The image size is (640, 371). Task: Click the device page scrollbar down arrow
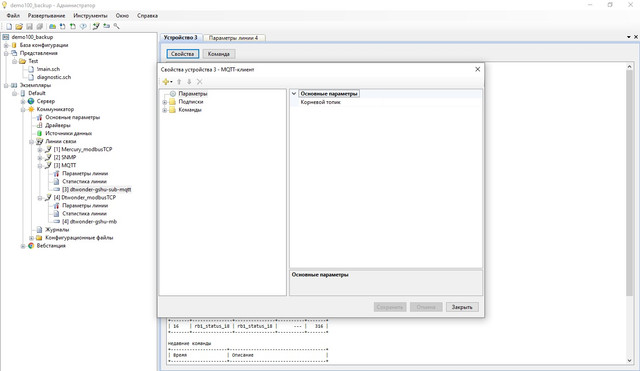click(629, 360)
